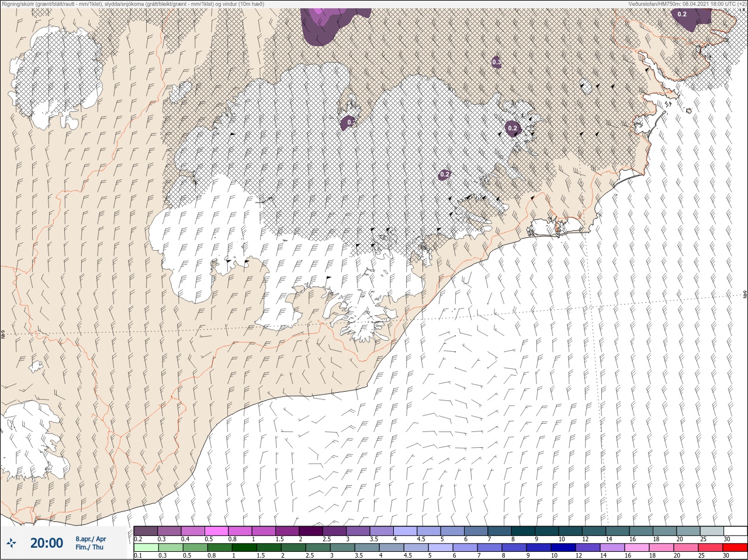Click the 'Veðurstofan/HM750m' source timestamp text
Image resolution: width=748 pixels, height=560 pixels.
(687, 4)
